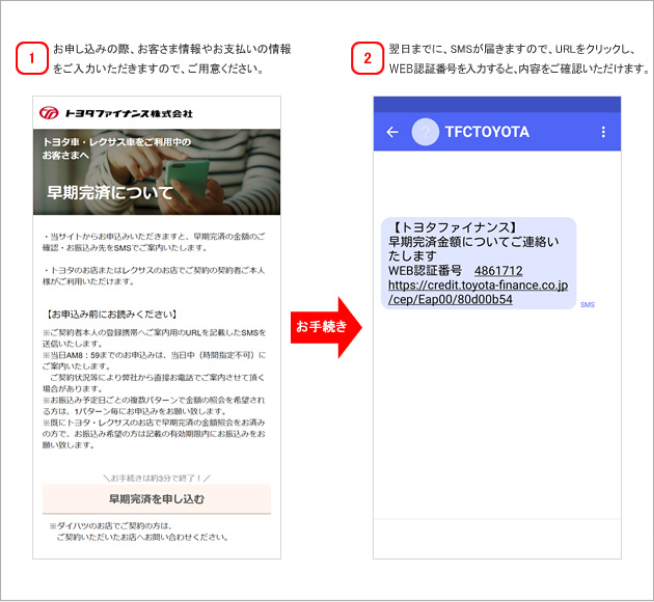Open the three-dot menu in SMS header
This screenshot has width=654, height=602.
click(603, 132)
